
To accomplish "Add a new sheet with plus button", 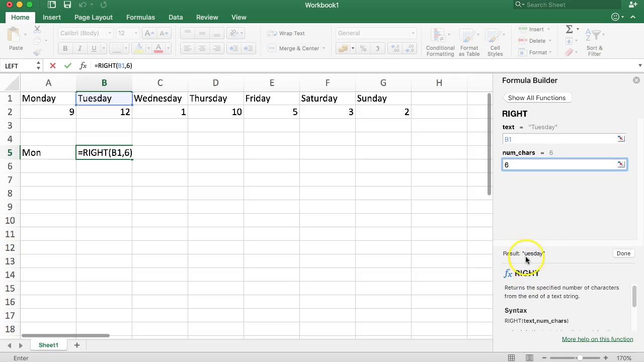I will [x=77, y=345].
